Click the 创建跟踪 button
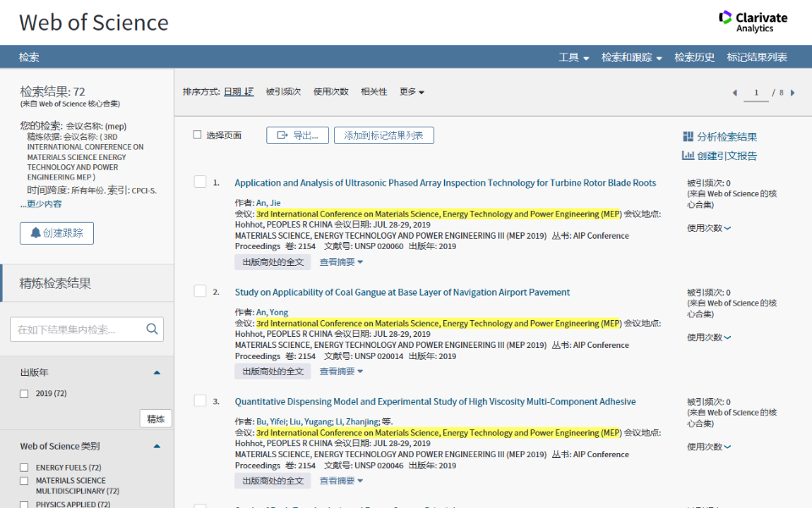The height and width of the screenshot is (508, 812). tap(57, 234)
